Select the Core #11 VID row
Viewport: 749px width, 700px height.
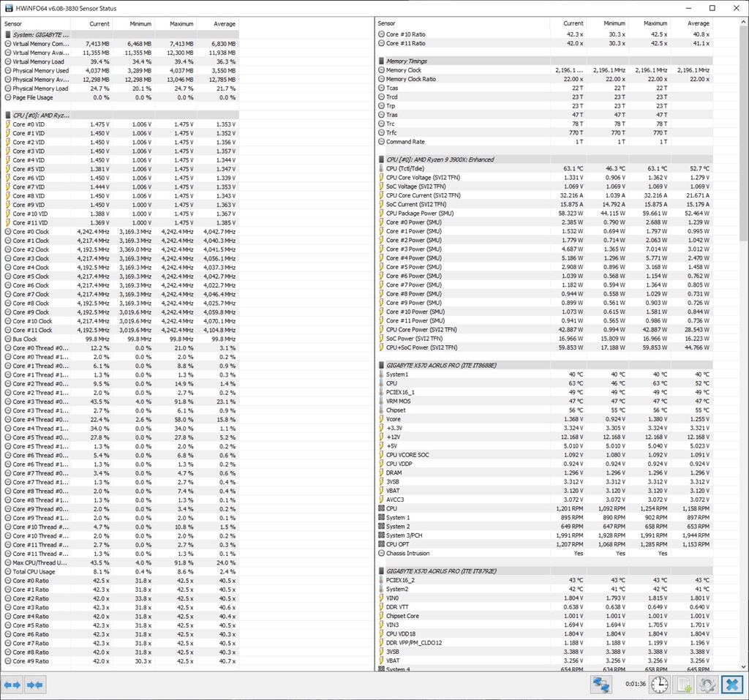(x=121, y=222)
